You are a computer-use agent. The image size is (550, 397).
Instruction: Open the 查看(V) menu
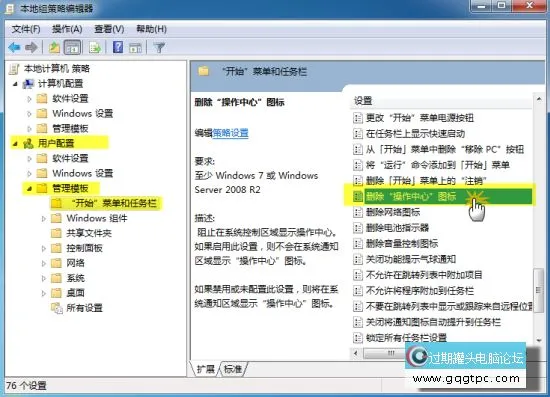pyautogui.click(x=109, y=29)
